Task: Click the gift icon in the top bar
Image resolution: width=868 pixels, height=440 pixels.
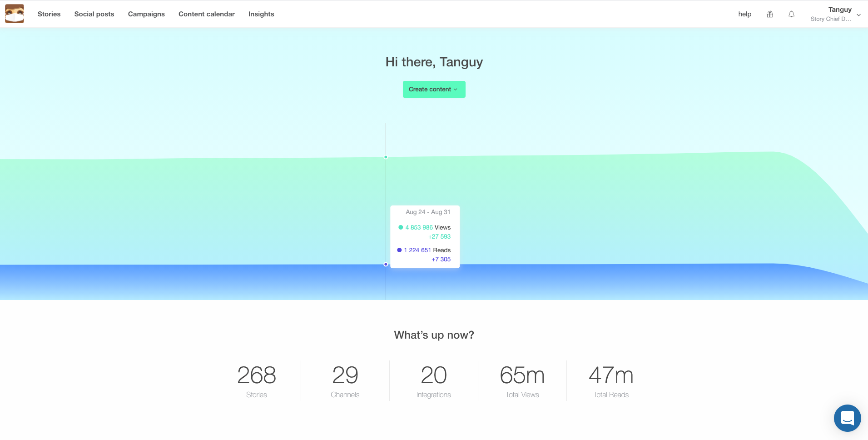Action: [769, 14]
